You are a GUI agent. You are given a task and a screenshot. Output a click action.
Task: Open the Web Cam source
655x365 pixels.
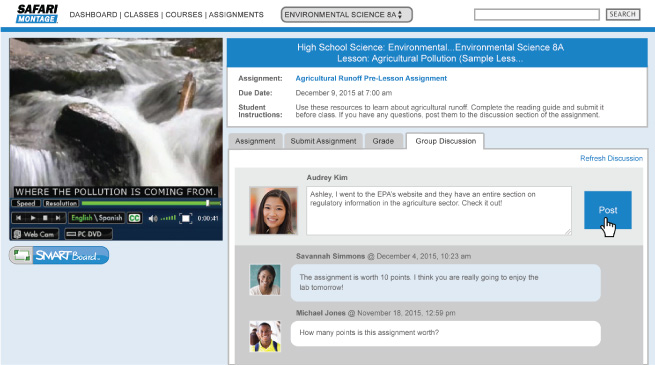[x=35, y=234]
